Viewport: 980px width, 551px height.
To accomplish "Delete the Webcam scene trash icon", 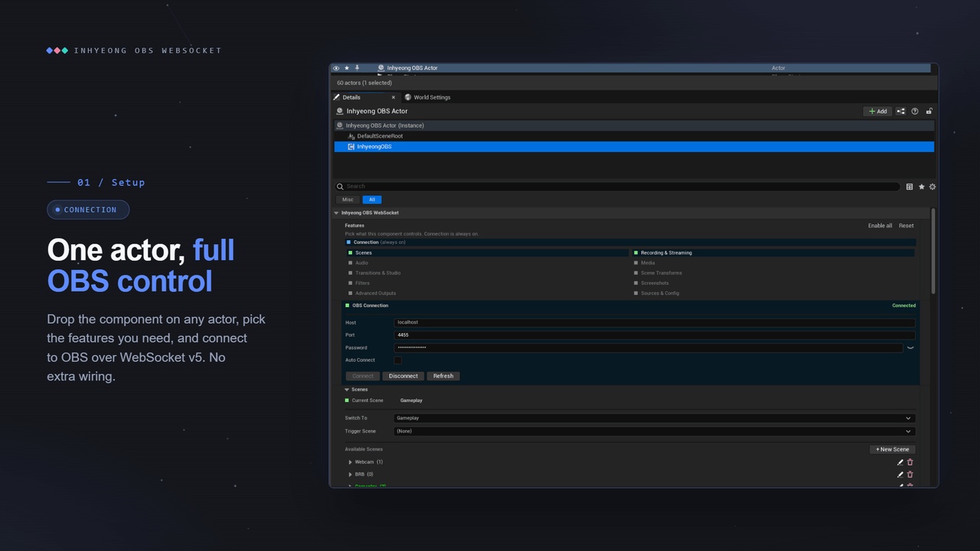I will pyautogui.click(x=910, y=462).
